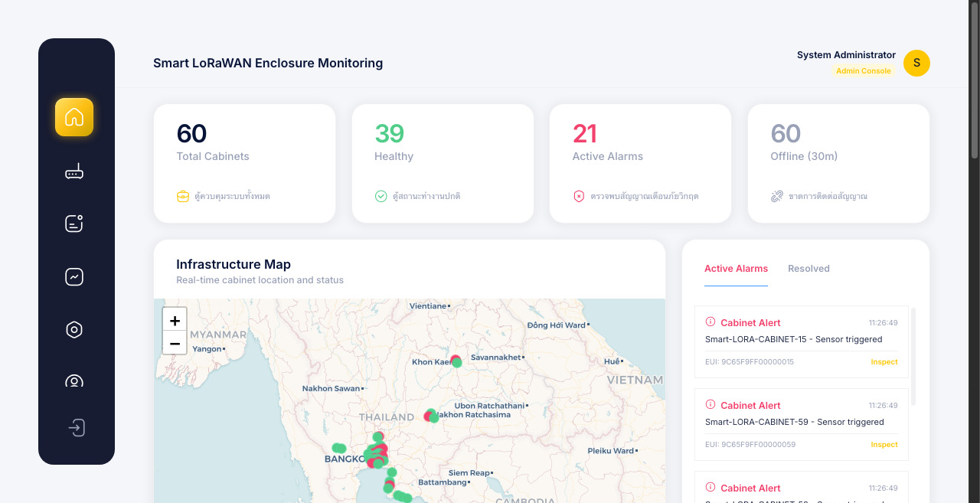Open the Total Cabinets count 60

191,133
